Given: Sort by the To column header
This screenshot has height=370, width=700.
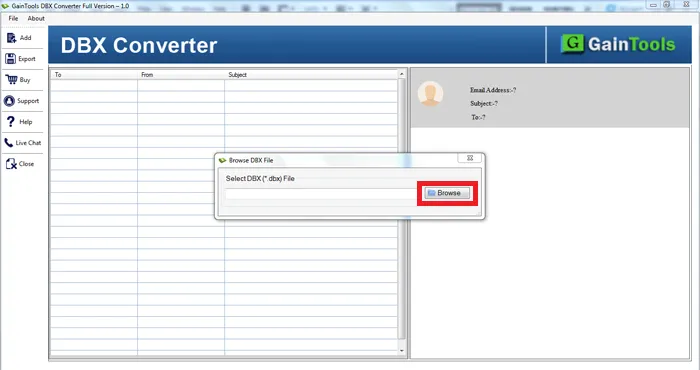Looking at the screenshot, I should click(94, 75).
